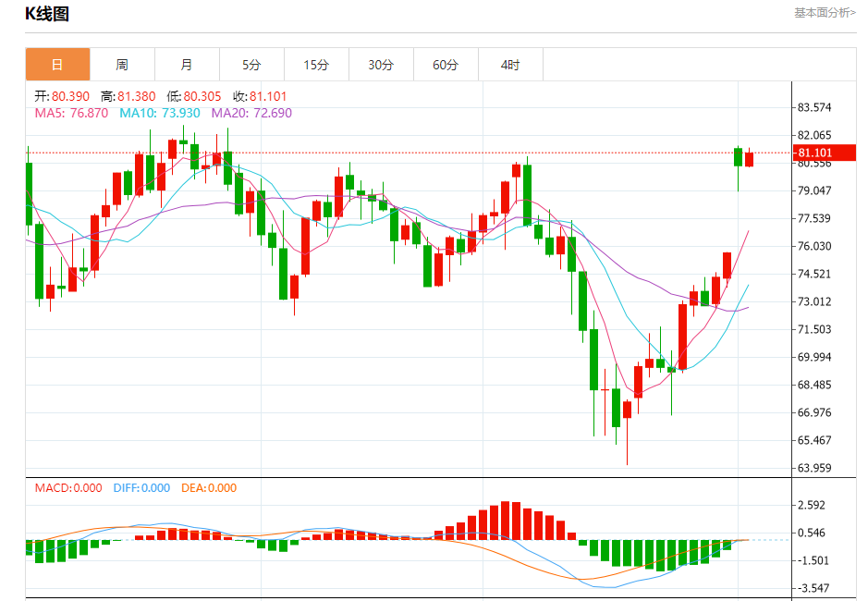Click the MACD:0.000 label
Image resolution: width=868 pixels, height=601 pixels.
coord(68,488)
